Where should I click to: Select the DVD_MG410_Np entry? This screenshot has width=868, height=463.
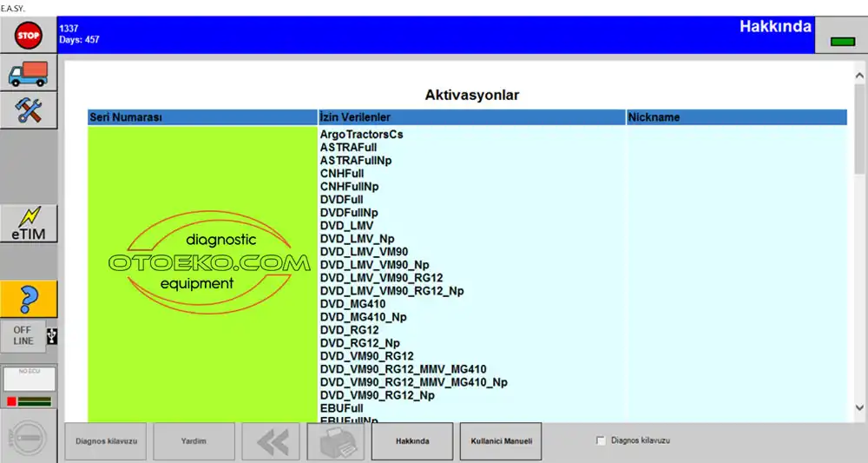click(363, 317)
